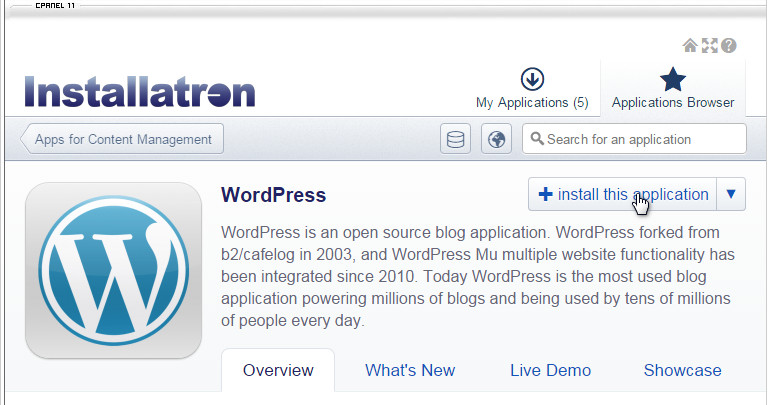Screen dimensions: 768x405
Task: Switch to the Applications Browser tab
Action: click(x=672, y=88)
